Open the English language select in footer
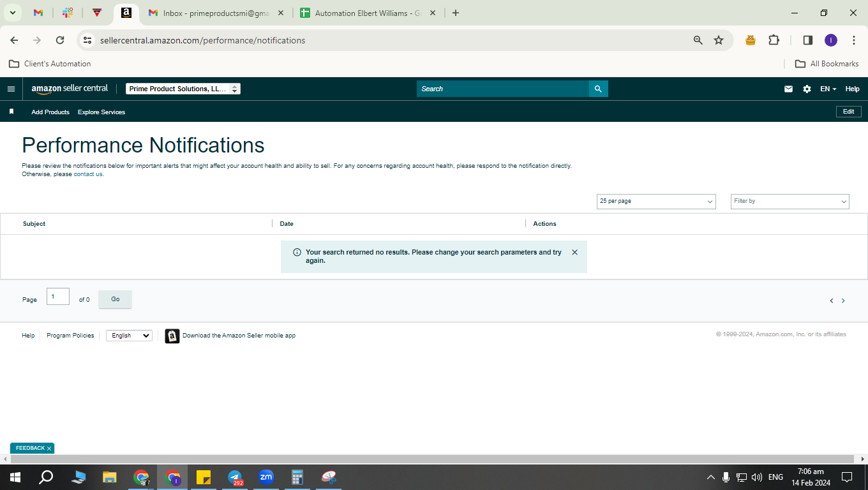 click(129, 336)
